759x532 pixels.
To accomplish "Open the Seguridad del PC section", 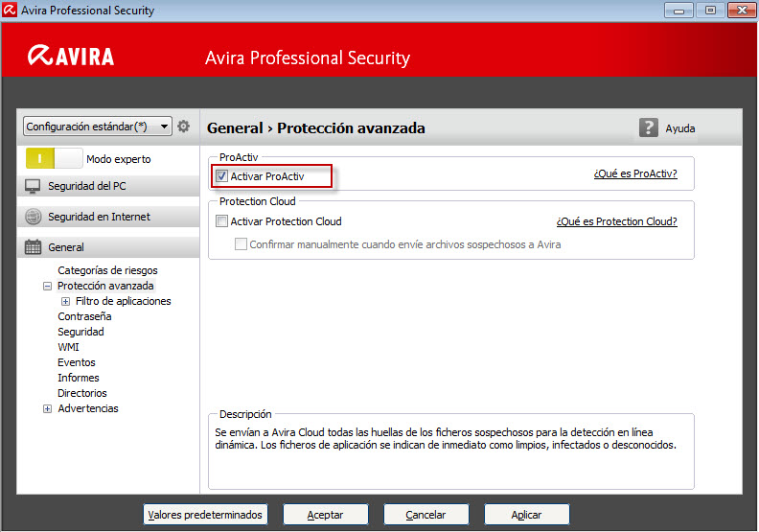I will tap(108, 186).
